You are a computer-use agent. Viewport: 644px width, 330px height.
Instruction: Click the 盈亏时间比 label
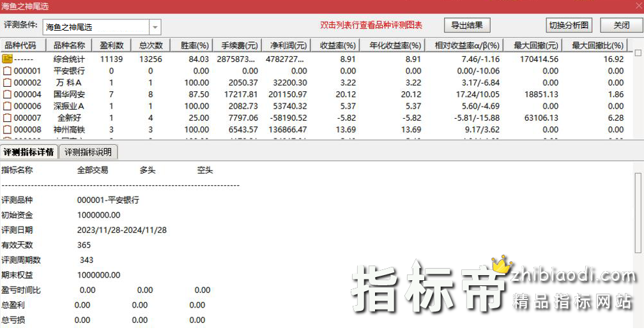[x=21, y=290]
